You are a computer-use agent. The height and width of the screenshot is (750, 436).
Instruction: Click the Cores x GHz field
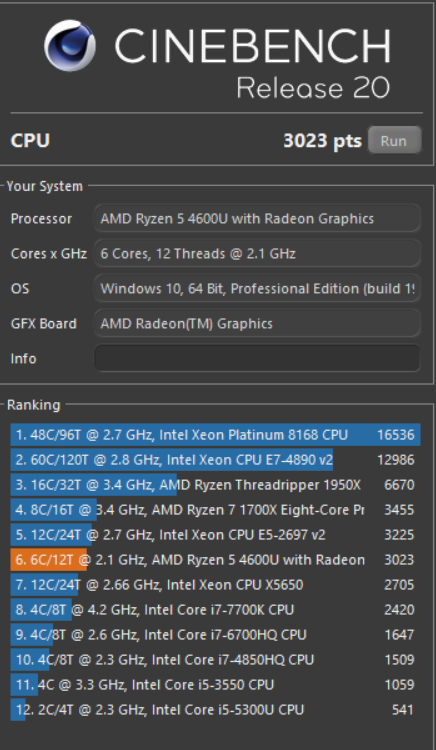click(x=257, y=254)
